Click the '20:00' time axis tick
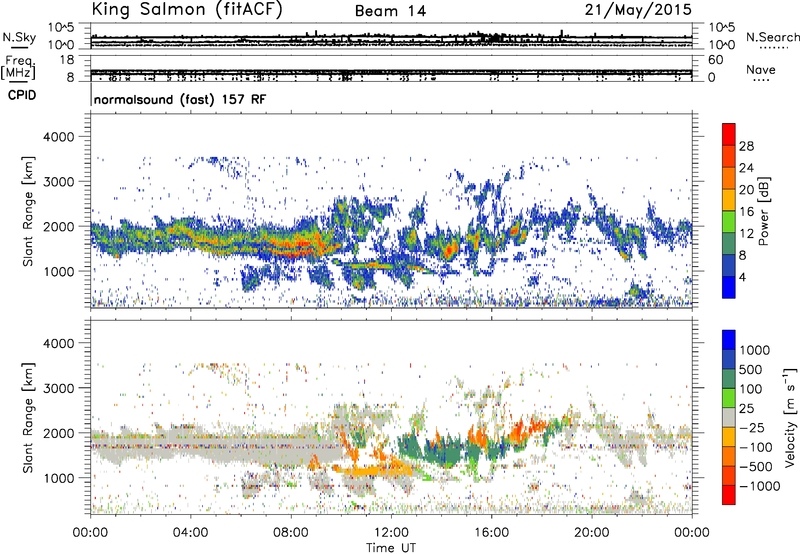Image resolution: width=800 pixels, height=554 pixels. pyautogui.click(x=592, y=533)
